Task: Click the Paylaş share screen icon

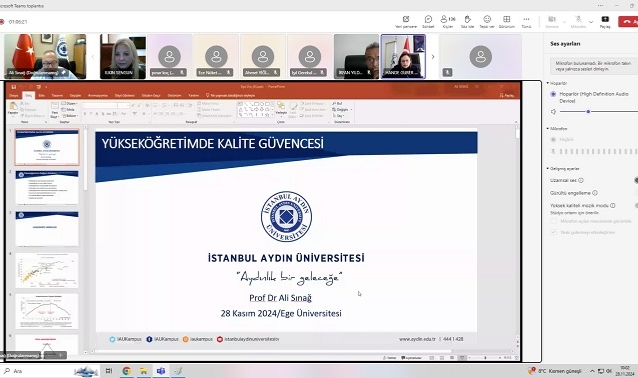Action: [x=605, y=19]
